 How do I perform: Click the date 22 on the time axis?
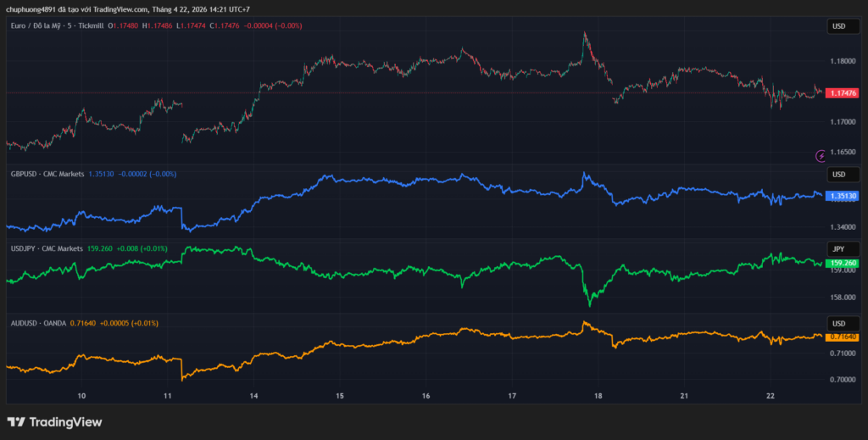click(x=770, y=396)
